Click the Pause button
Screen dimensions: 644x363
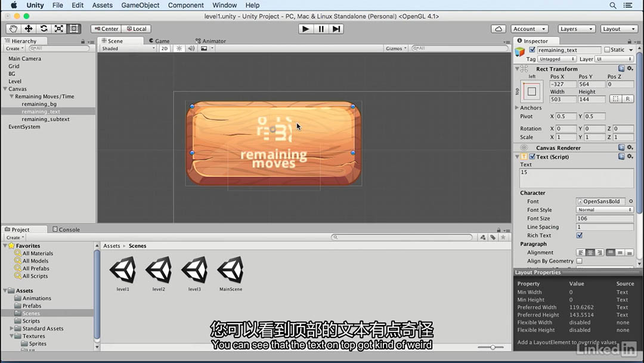321,29
